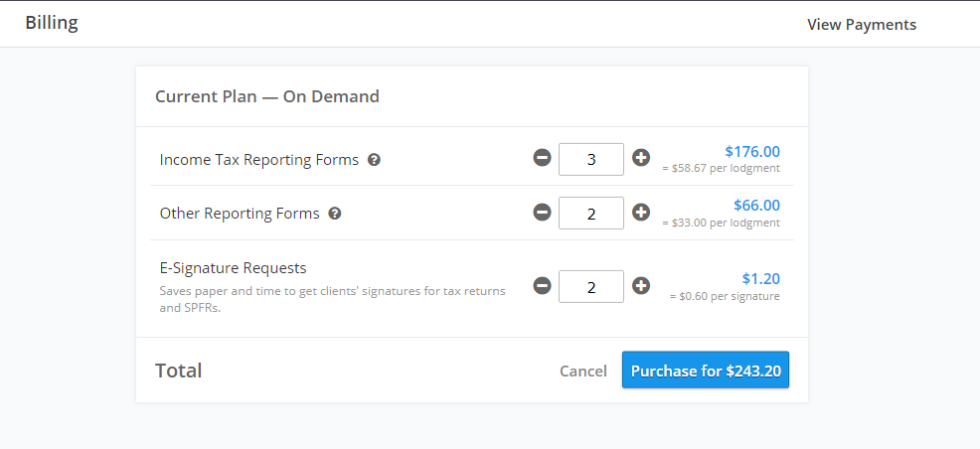The height and width of the screenshot is (449, 980).
Task: Decrease Other Reporting Forms quantity
Action: [542, 213]
